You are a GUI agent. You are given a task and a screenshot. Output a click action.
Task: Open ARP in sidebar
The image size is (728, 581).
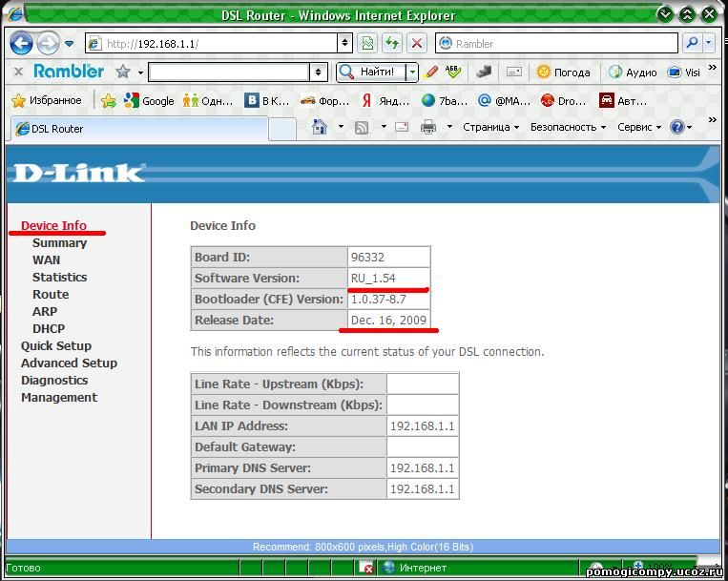(x=45, y=311)
